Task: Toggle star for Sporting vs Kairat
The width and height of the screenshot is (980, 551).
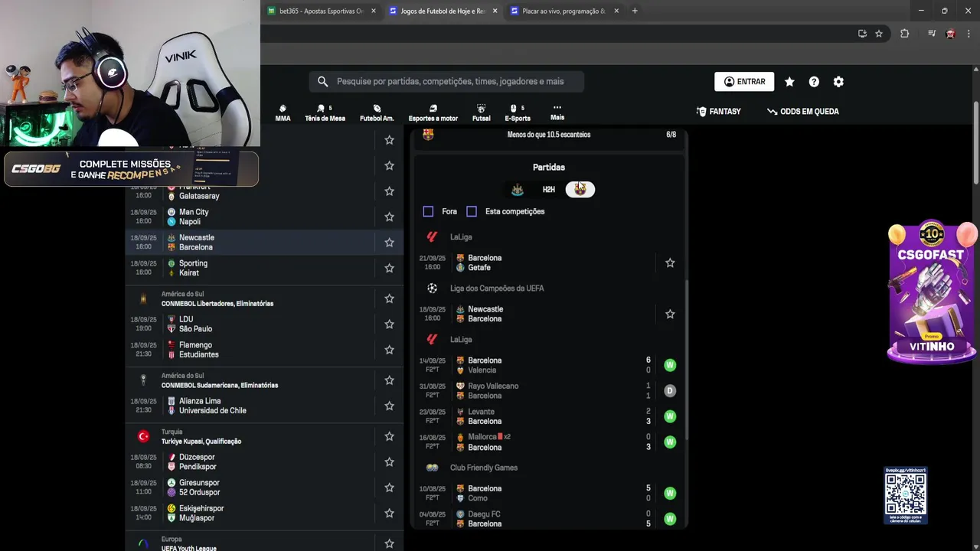Action: click(389, 268)
